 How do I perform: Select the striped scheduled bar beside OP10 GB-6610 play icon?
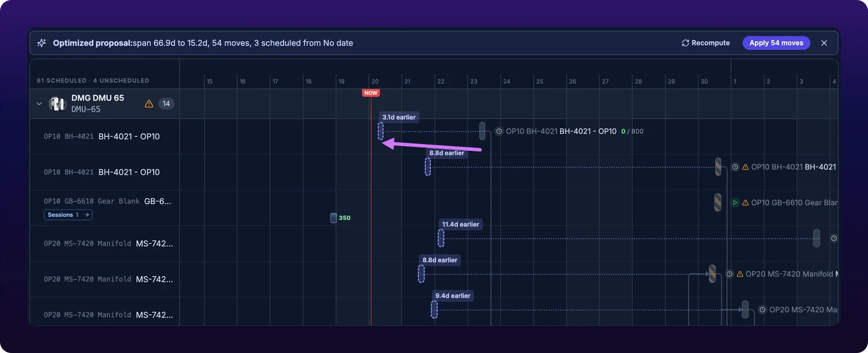point(718,202)
